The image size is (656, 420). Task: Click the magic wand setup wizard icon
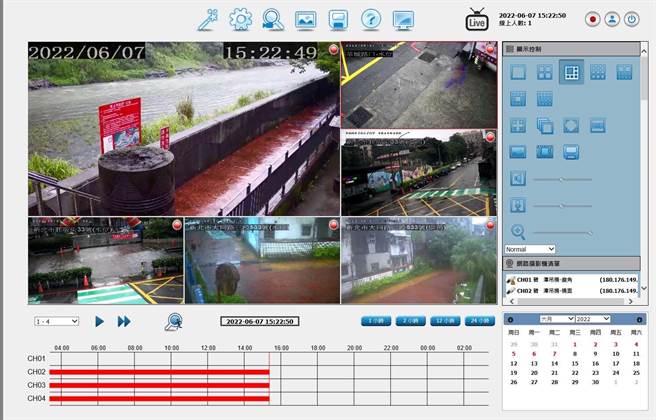point(208,19)
